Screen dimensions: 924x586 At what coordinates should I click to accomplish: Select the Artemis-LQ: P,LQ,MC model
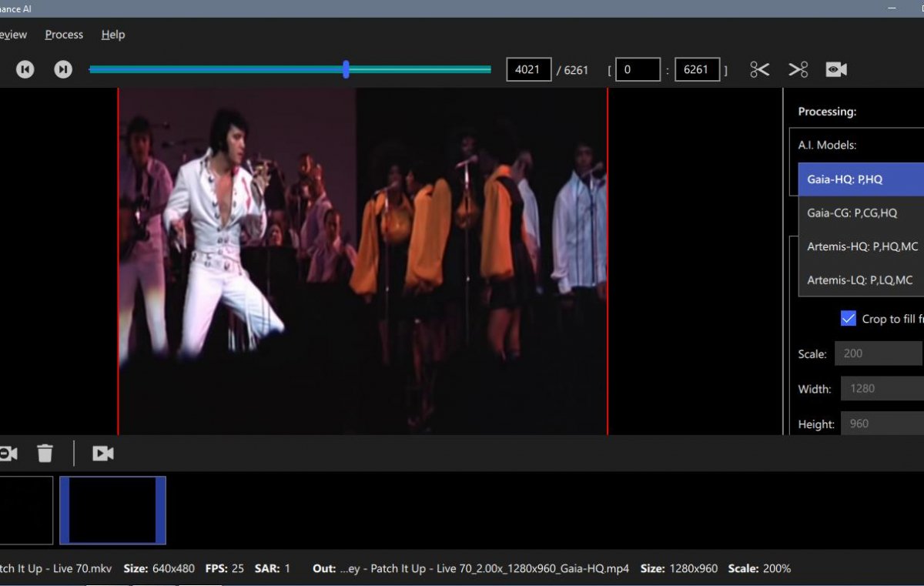coord(861,280)
